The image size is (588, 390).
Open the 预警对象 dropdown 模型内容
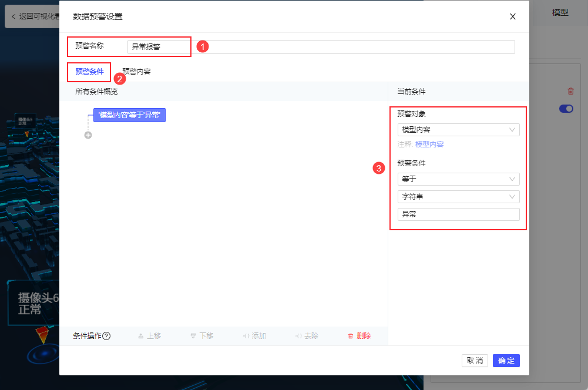(x=458, y=130)
